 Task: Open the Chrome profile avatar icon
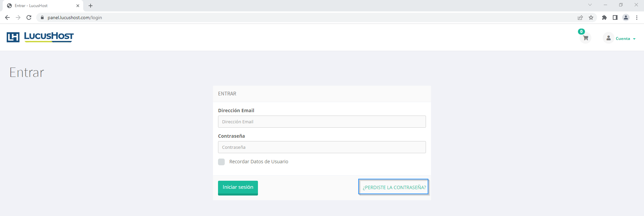pyautogui.click(x=626, y=17)
